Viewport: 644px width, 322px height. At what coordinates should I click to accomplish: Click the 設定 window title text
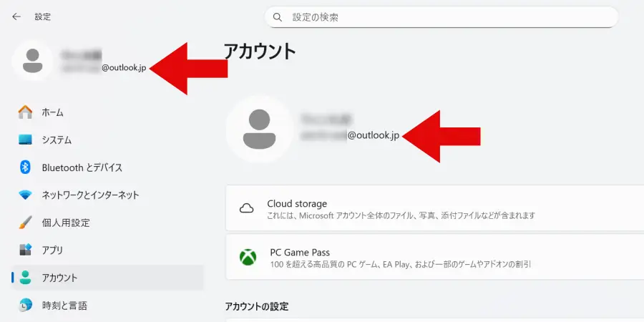43,17
